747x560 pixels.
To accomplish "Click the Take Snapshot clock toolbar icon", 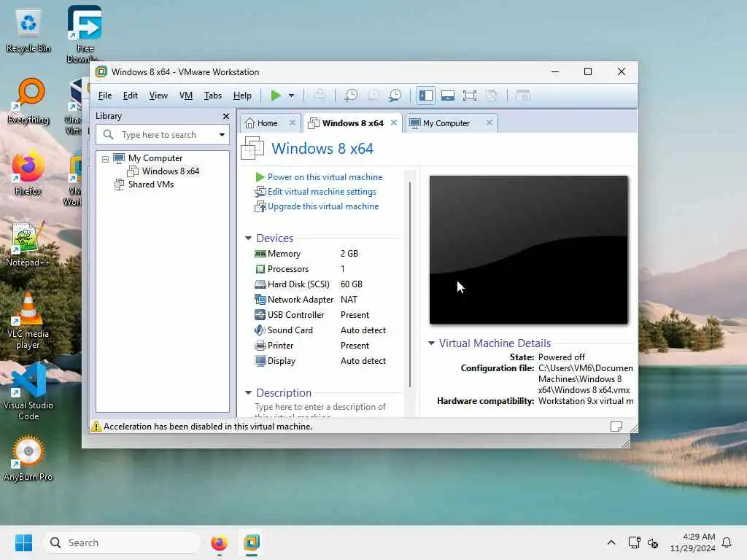I will (351, 96).
